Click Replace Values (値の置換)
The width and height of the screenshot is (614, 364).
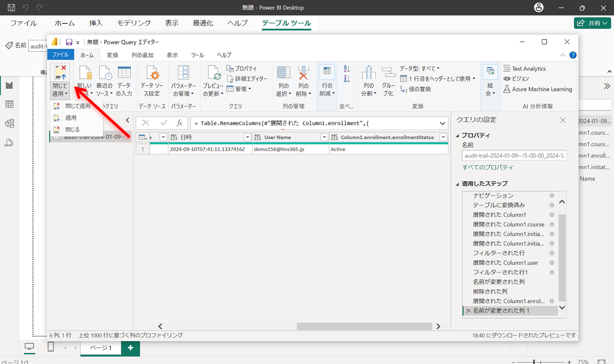pos(415,89)
